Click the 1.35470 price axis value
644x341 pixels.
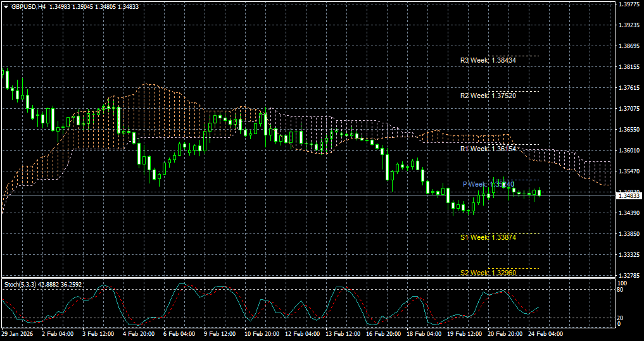[629, 171]
